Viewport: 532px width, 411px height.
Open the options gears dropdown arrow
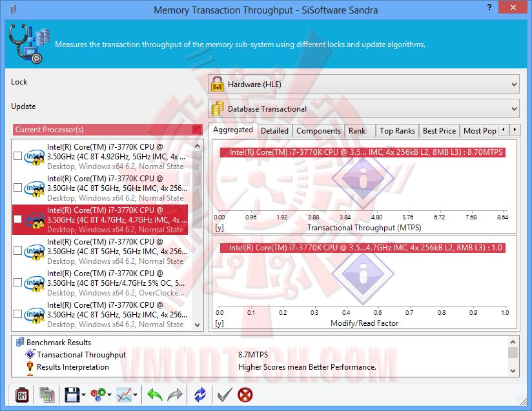click(x=109, y=395)
